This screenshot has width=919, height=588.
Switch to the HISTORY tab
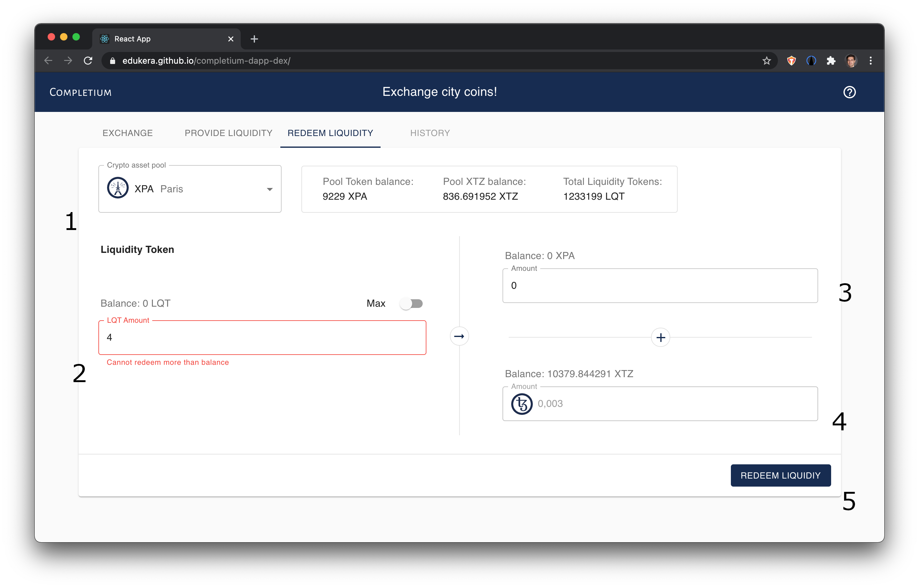point(430,132)
